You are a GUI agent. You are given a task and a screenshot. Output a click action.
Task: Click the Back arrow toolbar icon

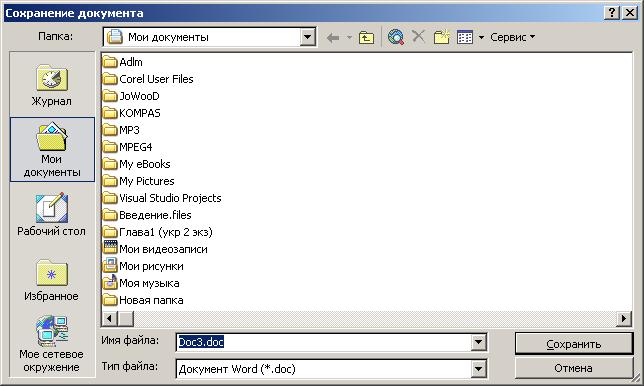tap(333, 38)
